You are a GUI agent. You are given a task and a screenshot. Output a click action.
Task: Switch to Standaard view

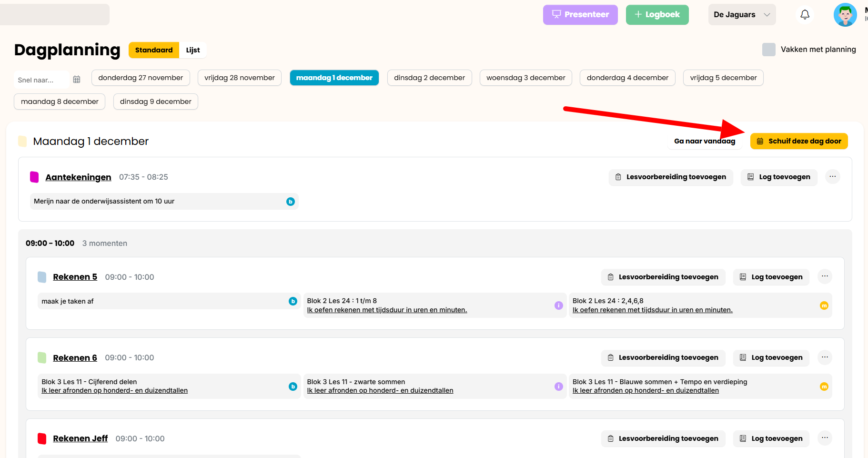click(154, 50)
